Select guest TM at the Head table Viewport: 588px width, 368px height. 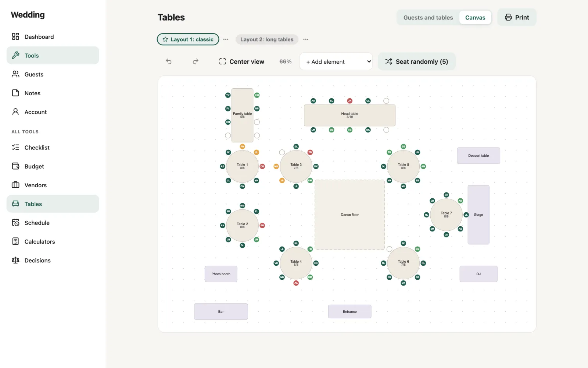pyautogui.click(x=350, y=130)
